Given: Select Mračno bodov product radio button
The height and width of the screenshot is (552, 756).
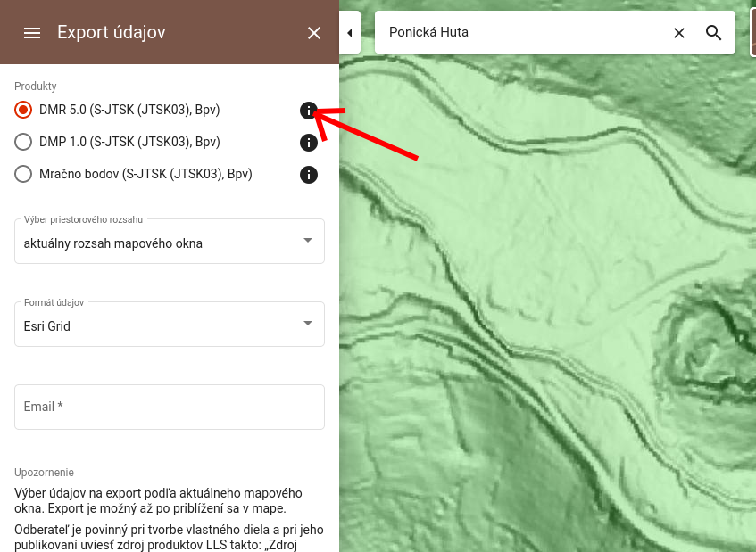Looking at the screenshot, I should coord(23,174).
